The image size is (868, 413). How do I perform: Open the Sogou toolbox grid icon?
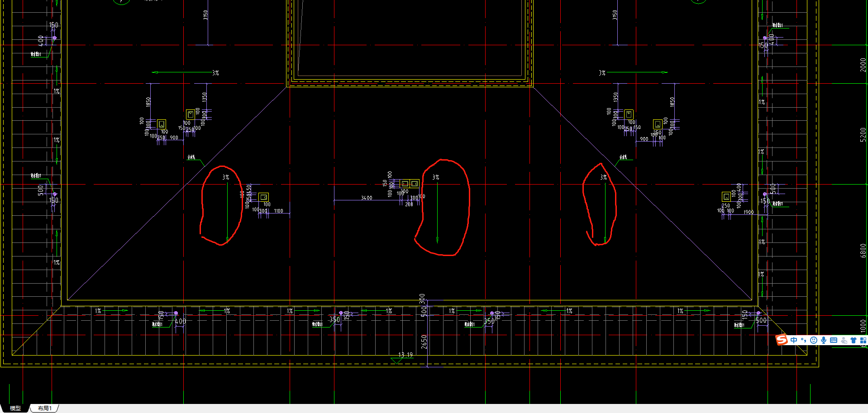[x=863, y=340]
